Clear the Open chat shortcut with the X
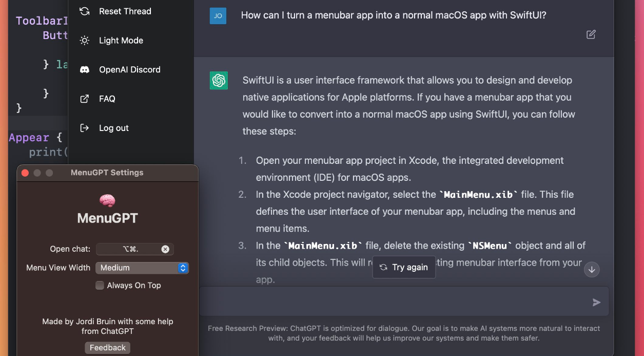This screenshot has width=644, height=356. [x=165, y=249]
